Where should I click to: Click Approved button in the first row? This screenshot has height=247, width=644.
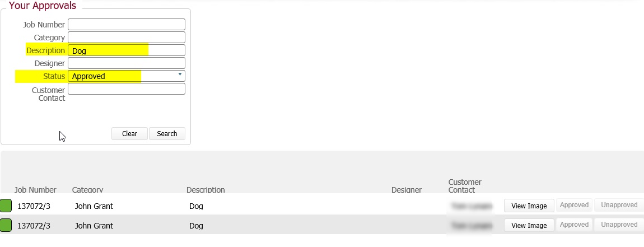tap(574, 205)
